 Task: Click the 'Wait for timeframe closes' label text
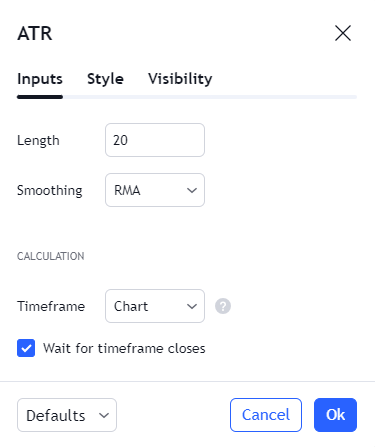click(x=124, y=348)
